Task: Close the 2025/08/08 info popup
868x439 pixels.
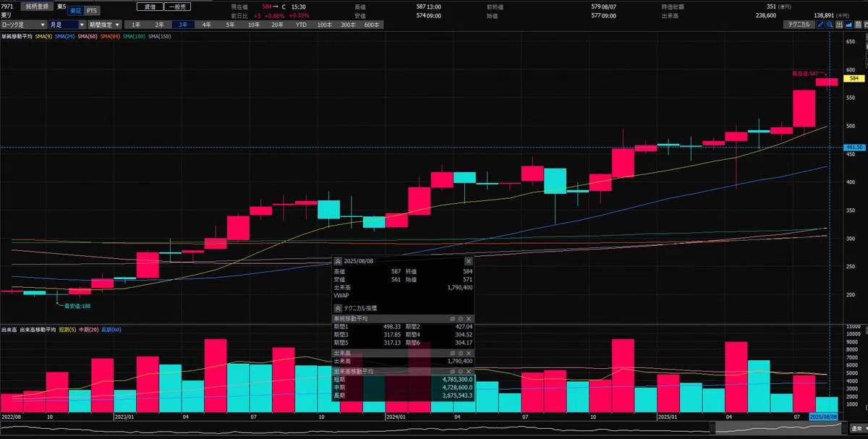Action: click(x=468, y=260)
